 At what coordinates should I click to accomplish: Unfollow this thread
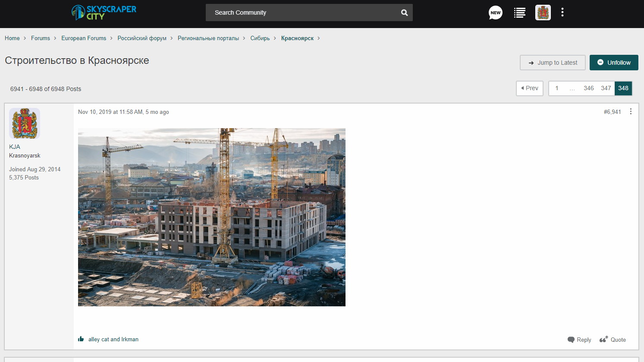pos(613,63)
